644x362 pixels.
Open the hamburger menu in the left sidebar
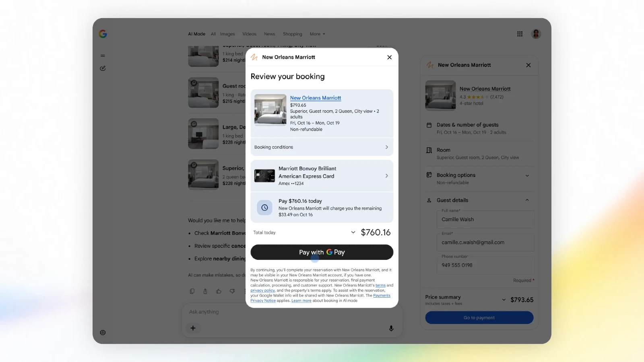pyautogui.click(x=103, y=56)
